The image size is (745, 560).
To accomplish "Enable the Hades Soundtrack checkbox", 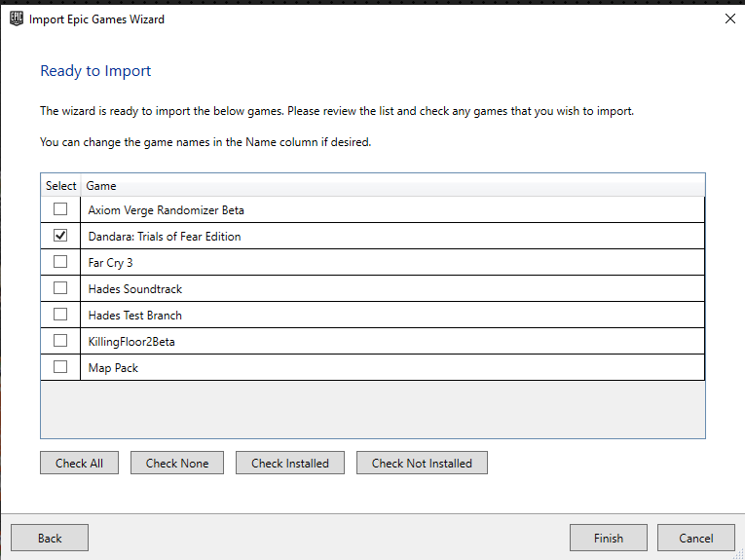I will coord(60,288).
